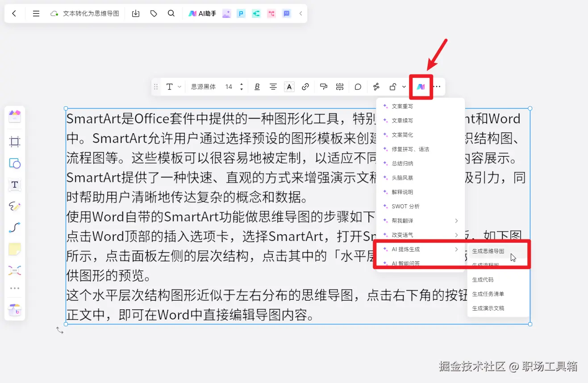The image size is (588, 383).
Task: Expand the 改变语气 submenu
Action: [x=420, y=235]
